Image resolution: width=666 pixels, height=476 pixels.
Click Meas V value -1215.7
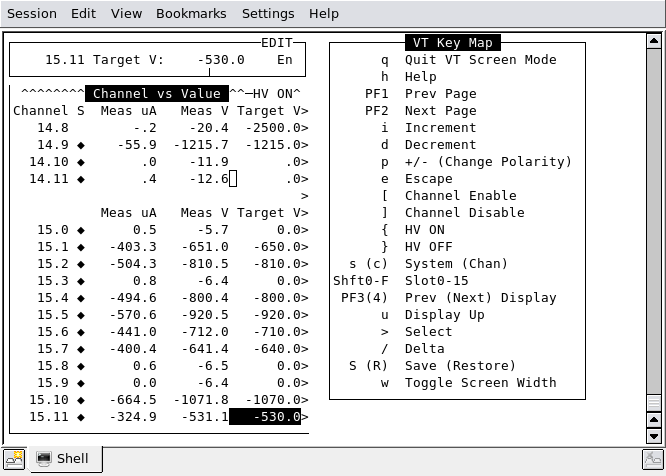[201, 145]
